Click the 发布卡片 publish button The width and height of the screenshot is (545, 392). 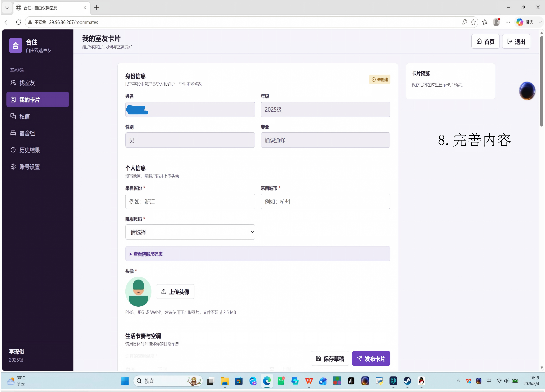(371, 359)
